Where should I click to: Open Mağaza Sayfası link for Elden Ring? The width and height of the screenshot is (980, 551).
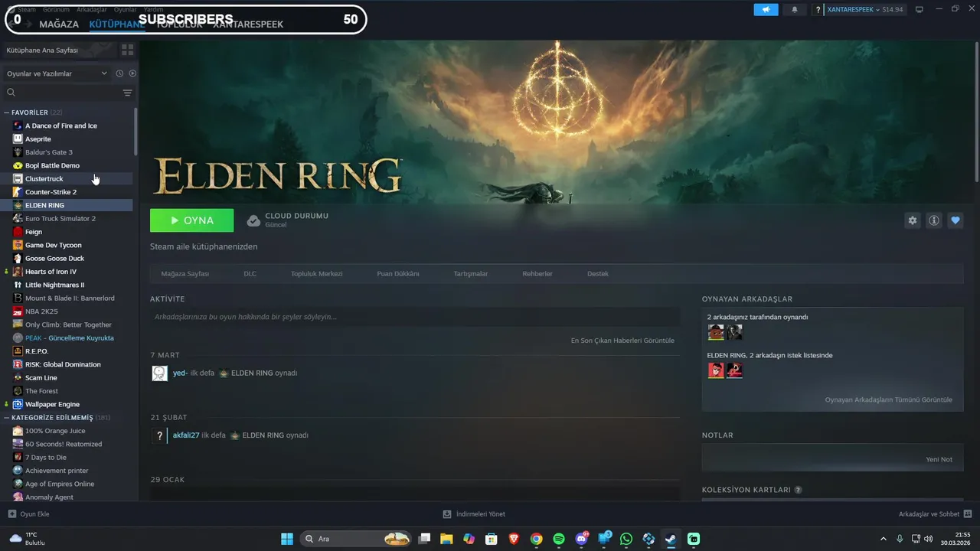tap(185, 274)
